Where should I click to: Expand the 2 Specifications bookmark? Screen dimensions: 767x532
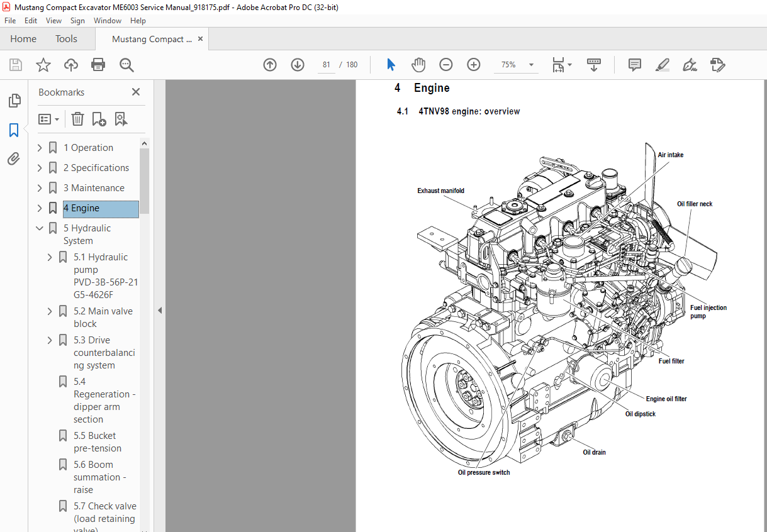tap(40, 168)
